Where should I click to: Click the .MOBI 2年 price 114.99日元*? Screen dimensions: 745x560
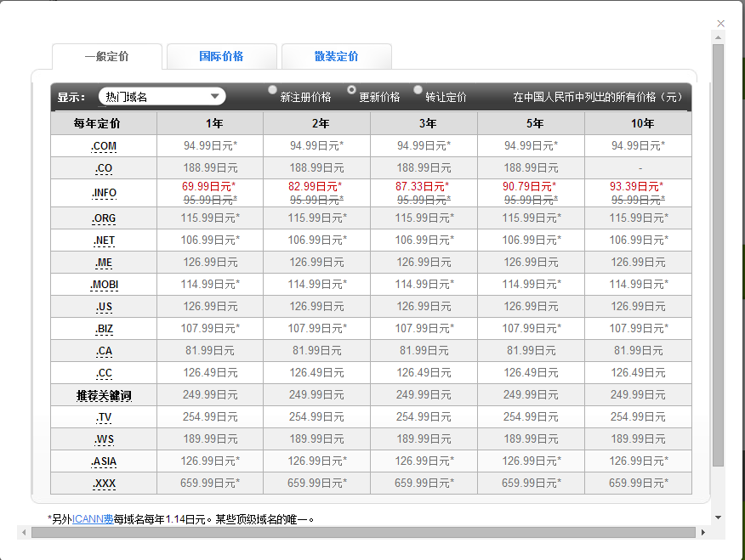coord(317,285)
